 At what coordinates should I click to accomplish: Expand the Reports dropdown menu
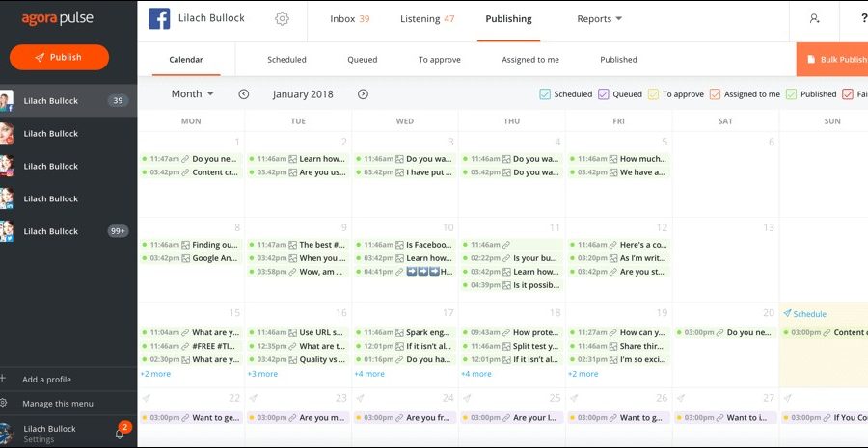click(599, 19)
